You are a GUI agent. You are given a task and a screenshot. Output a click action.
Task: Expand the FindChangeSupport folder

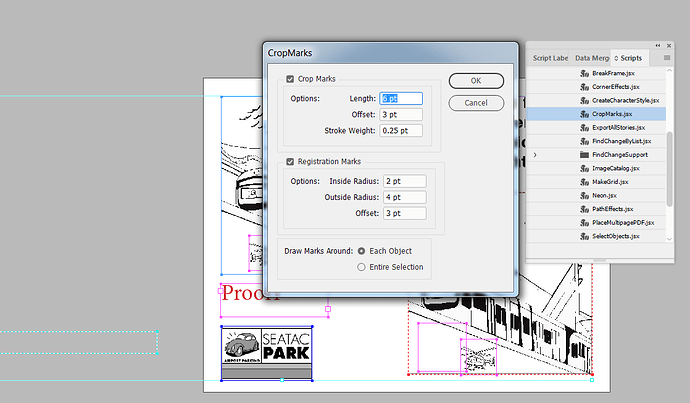click(x=535, y=155)
